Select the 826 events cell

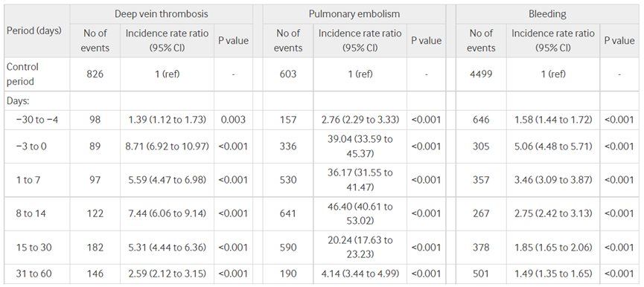point(95,74)
